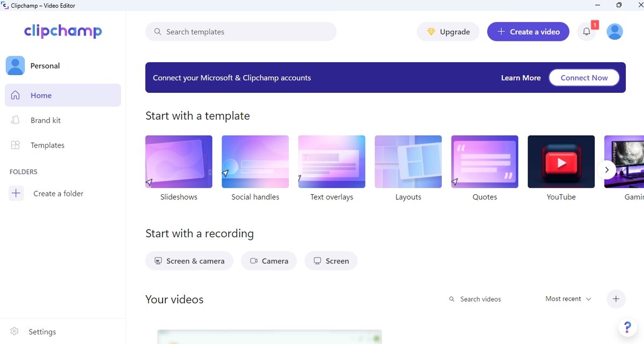Click the Slideshows label

coord(179,197)
